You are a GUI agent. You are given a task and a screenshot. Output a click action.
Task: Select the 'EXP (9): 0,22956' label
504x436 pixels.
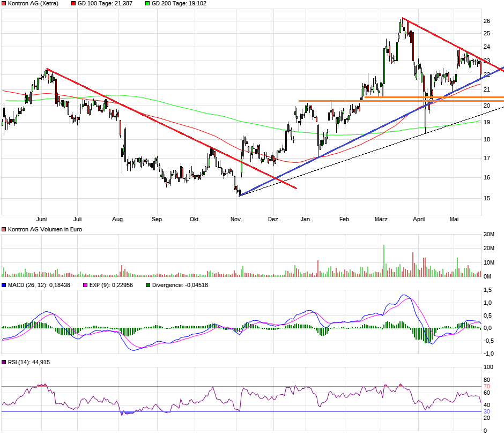[x=111, y=285]
